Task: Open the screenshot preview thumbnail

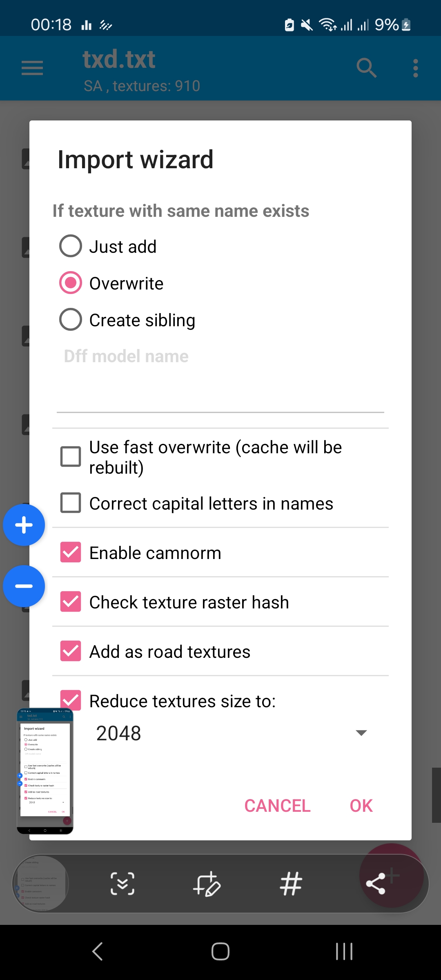Action: 45,771
